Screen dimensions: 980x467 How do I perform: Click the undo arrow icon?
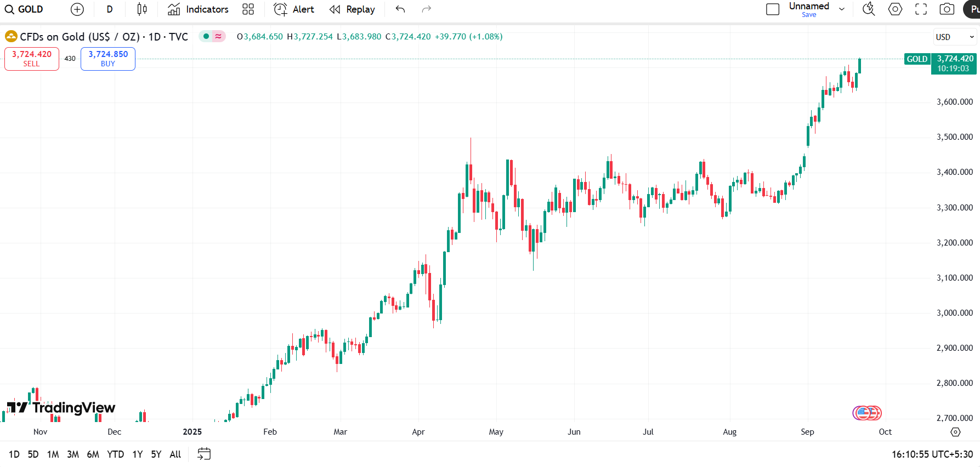click(400, 9)
